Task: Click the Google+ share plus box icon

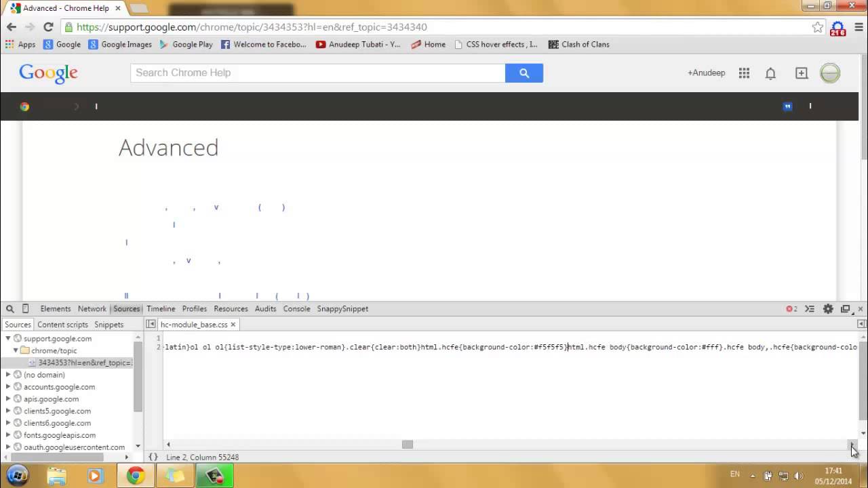Action: [x=802, y=73]
